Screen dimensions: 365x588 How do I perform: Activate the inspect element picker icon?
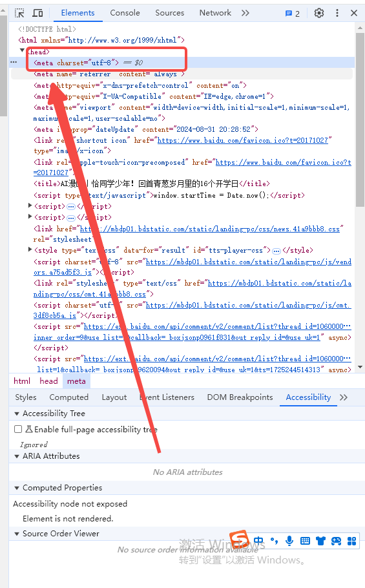19,13
